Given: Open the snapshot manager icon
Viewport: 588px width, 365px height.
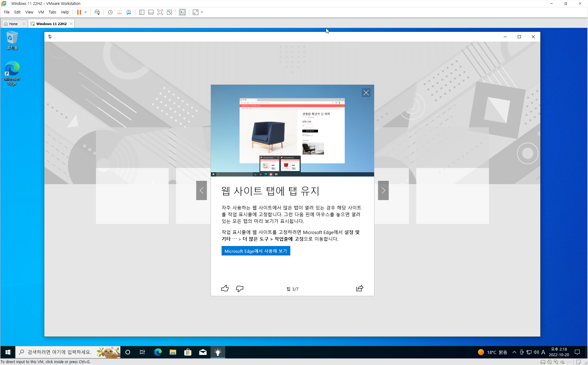Looking at the screenshot, I should coord(129,12).
